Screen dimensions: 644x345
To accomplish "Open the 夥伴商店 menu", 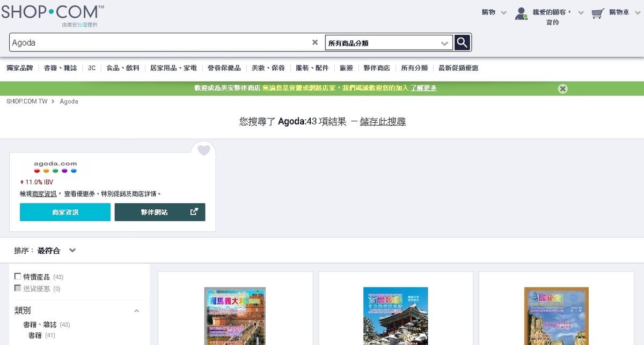I will [x=377, y=68].
